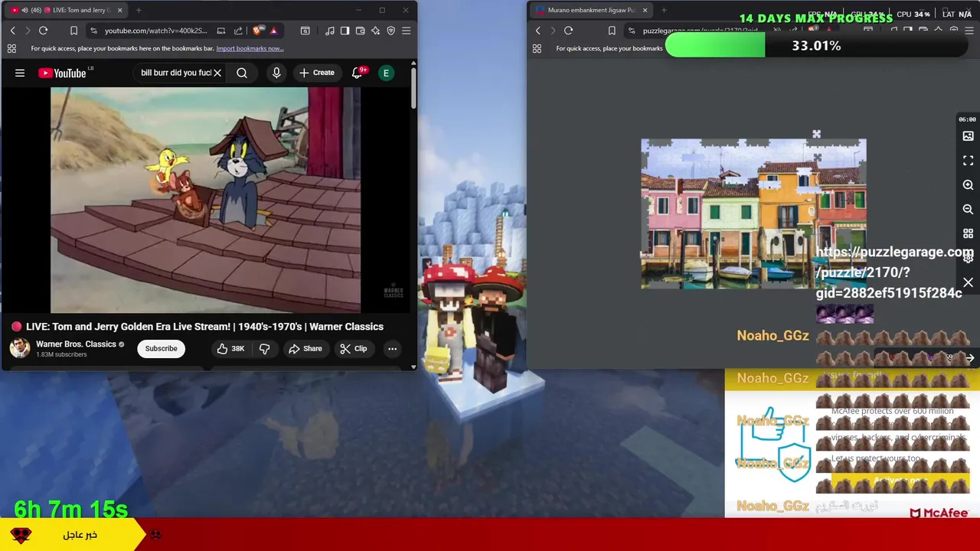Start voice search with microphone icon
This screenshot has width=980, height=551.
point(276,73)
